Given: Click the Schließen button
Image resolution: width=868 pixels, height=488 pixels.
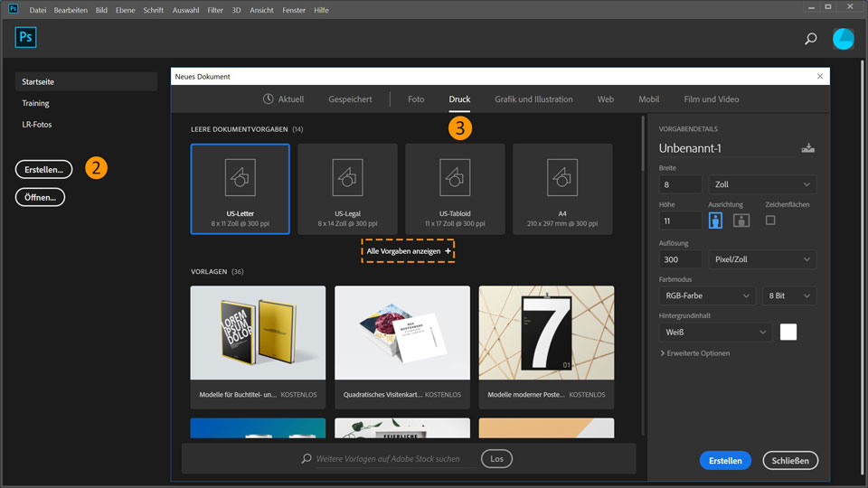Looking at the screenshot, I should pyautogui.click(x=790, y=460).
